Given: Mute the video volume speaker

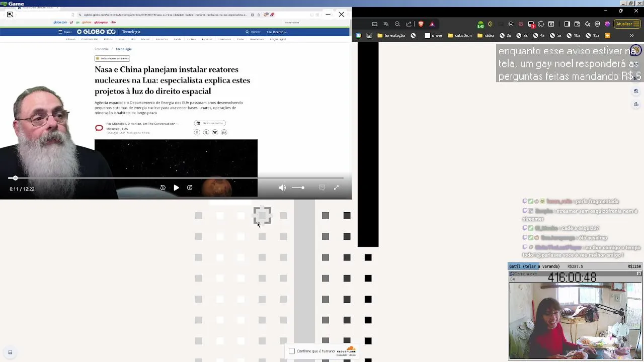Looking at the screenshot, I should coord(282,188).
